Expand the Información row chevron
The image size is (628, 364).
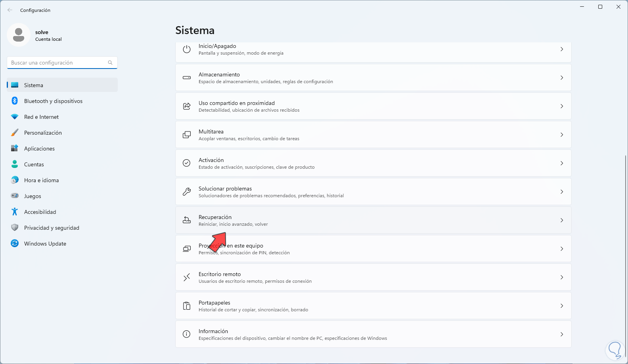(x=561, y=334)
